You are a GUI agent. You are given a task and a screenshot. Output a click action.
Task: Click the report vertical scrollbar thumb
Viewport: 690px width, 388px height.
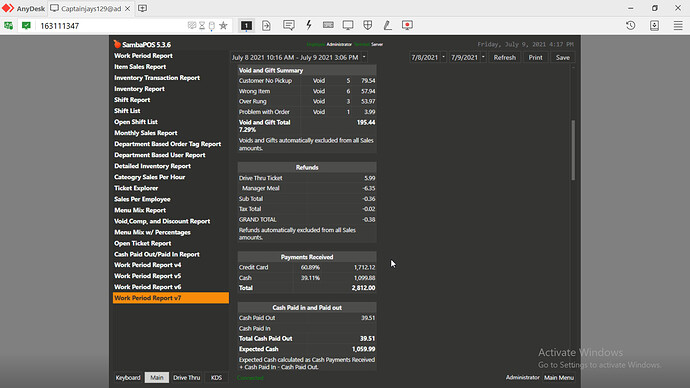(x=573, y=150)
